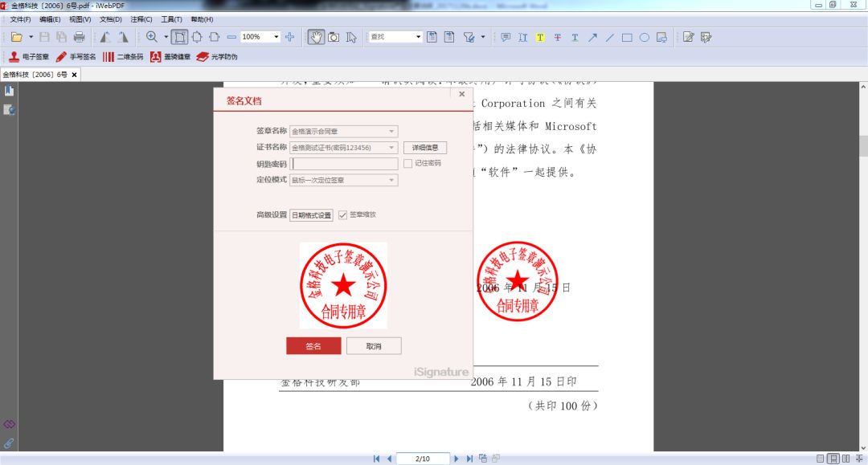Open the 编辑(E) menu

click(50, 19)
